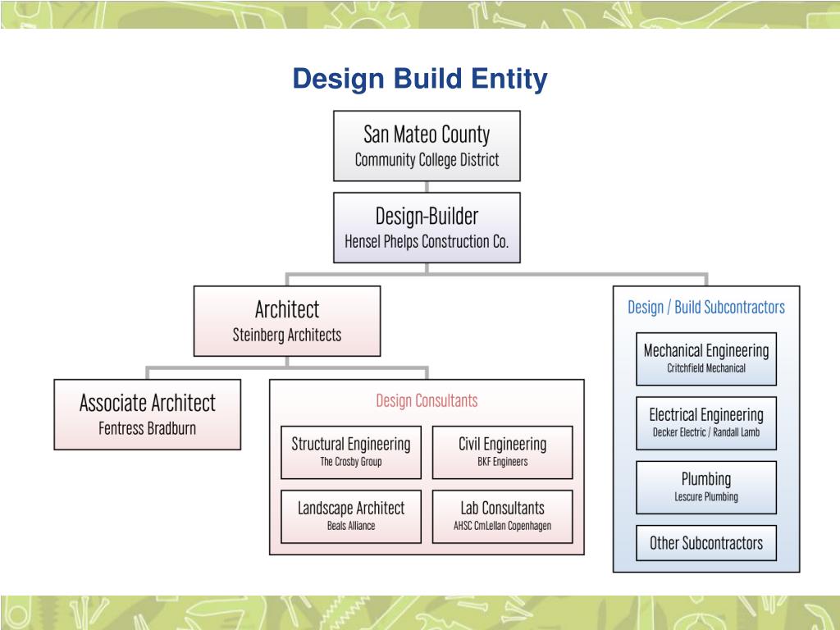Click 'Decker Electric / Randall Lamb' text
Image resolution: width=840 pixels, height=630 pixels.
(x=706, y=432)
